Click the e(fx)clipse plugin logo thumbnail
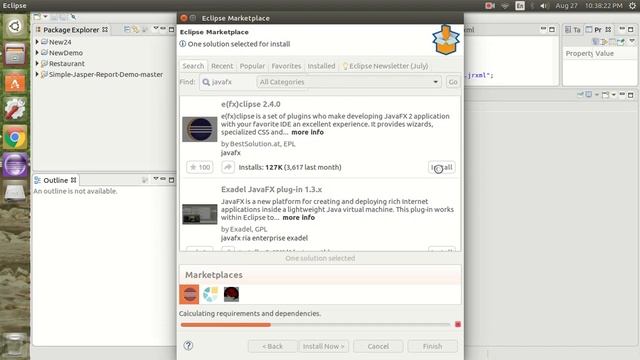The height and width of the screenshot is (360, 640). coord(200,129)
